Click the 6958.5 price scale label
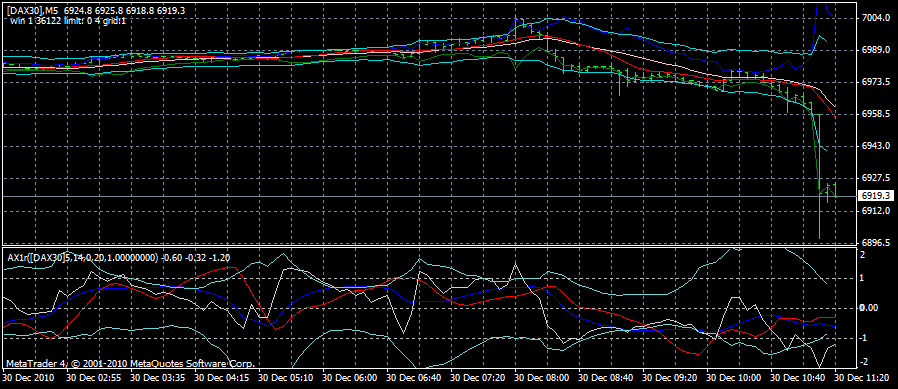Viewport: 898px width, 389px height. point(876,114)
